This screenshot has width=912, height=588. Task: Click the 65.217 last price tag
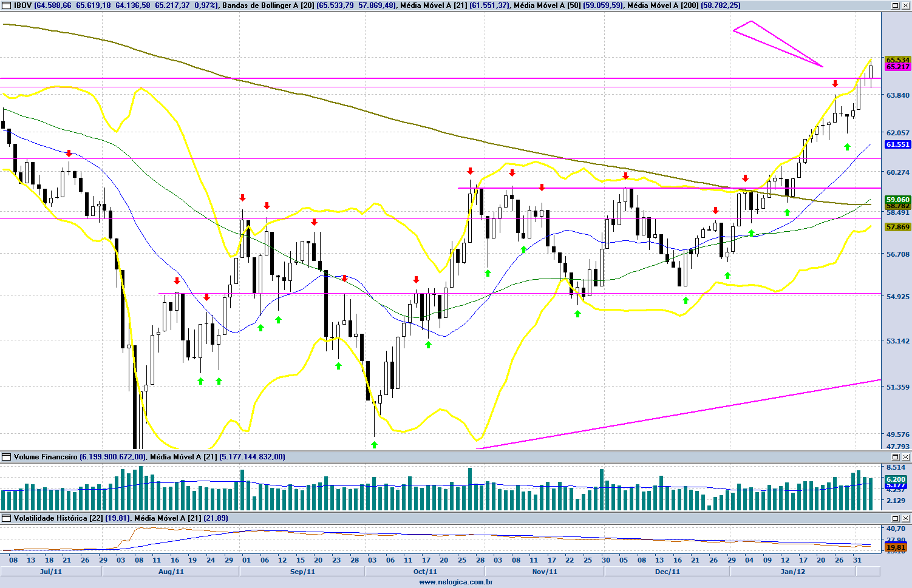coord(898,67)
